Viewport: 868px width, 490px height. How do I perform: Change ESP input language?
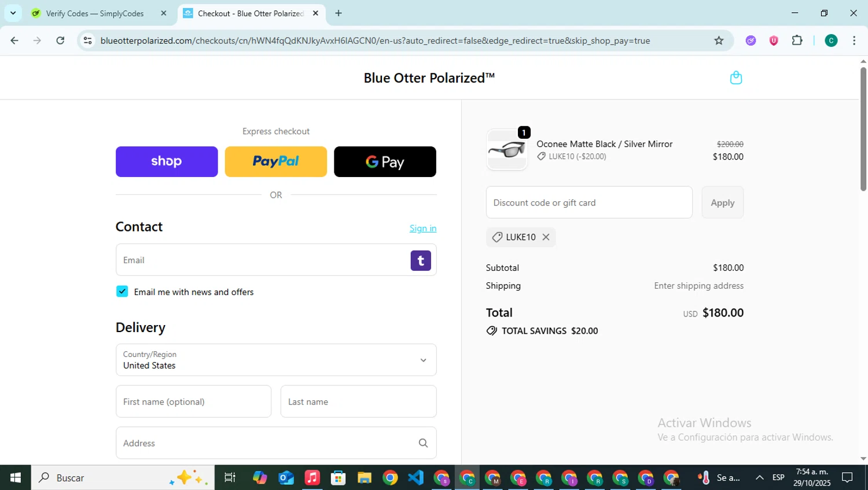click(x=778, y=478)
